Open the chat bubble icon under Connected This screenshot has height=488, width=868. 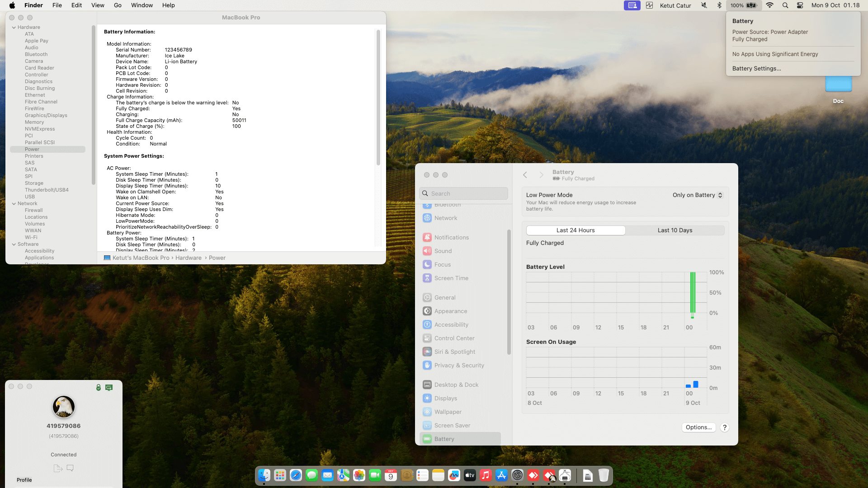click(70, 468)
